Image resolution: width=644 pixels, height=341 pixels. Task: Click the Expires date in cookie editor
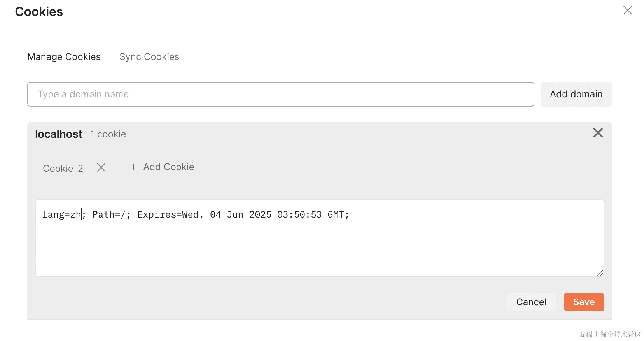(x=241, y=214)
